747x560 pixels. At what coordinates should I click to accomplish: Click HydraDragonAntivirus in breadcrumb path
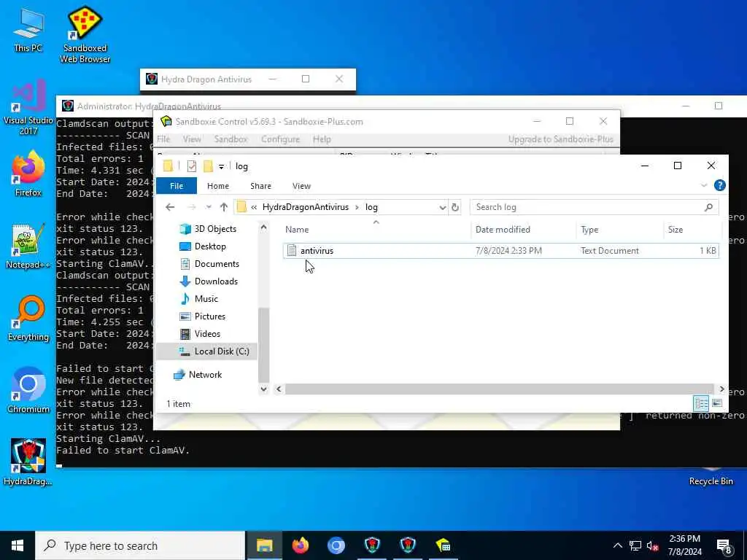point(306,207)
